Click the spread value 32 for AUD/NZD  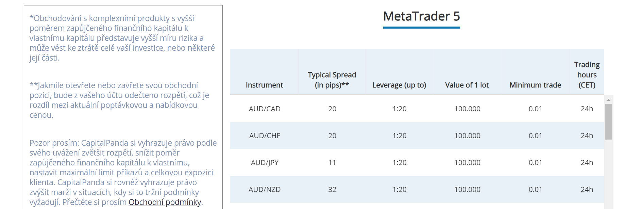click(x=332, y=190)
